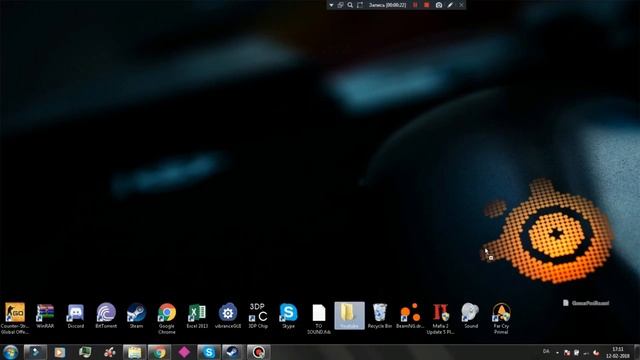Open the Mafia 2 Update 5 shortcut
Screen dimensions: 640x360
[440, 318]
